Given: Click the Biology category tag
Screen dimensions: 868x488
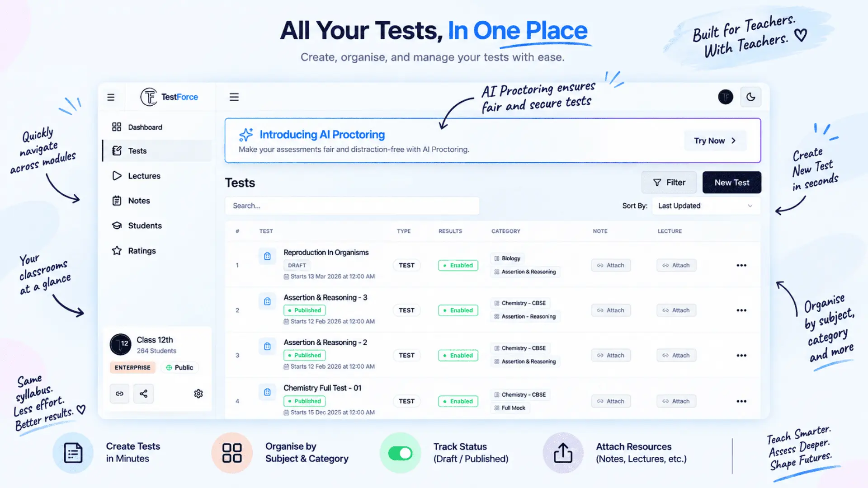Looking at the screenshot, I should pyautogui.click(x=507, y=258).
